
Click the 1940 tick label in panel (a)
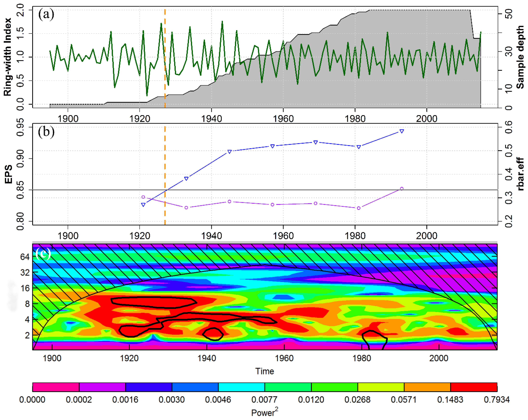click(x=211, y=119)
